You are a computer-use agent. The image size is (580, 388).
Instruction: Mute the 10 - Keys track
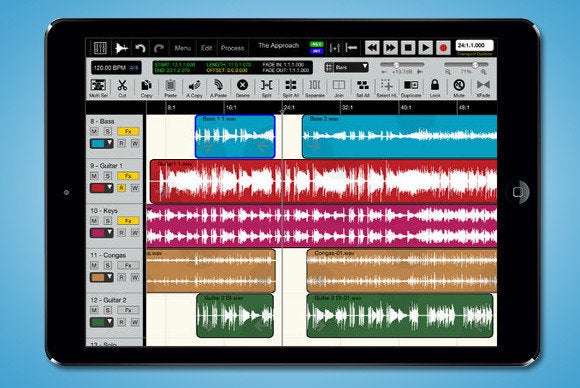[x=94, y=221]
